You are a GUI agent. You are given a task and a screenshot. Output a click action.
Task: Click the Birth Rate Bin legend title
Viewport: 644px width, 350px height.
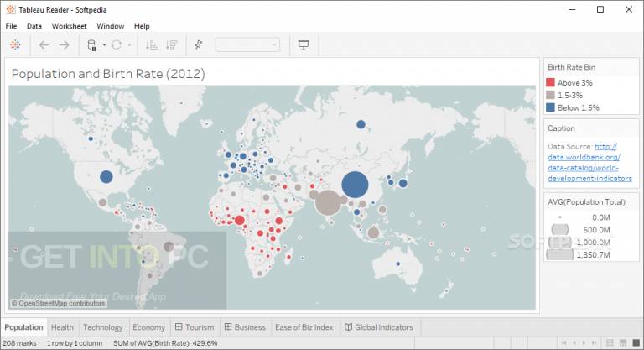571,67
